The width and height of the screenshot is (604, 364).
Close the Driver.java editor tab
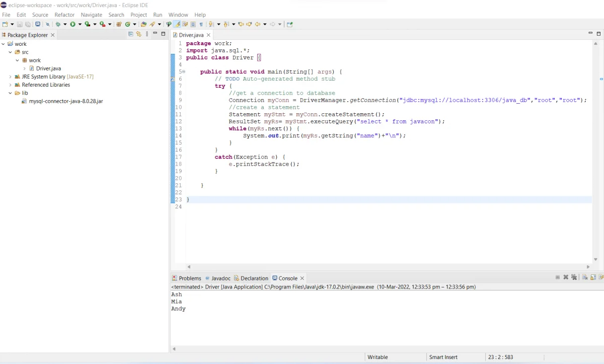[x=209, y=35]
